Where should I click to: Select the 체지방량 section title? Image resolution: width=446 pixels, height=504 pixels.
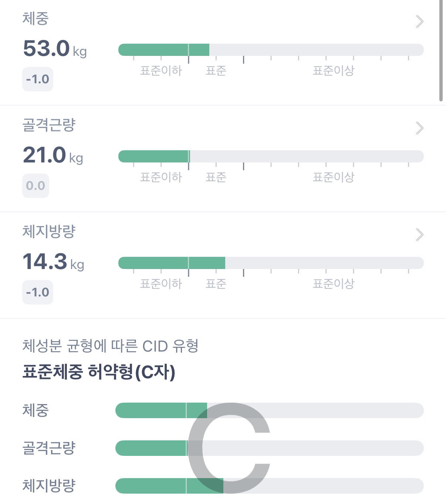tap(49, 232)
